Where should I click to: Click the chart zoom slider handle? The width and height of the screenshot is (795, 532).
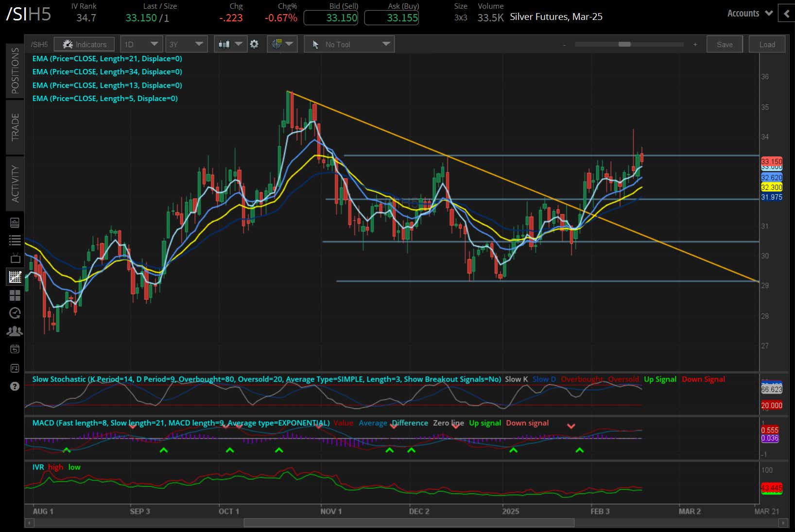tap(624, 44)
